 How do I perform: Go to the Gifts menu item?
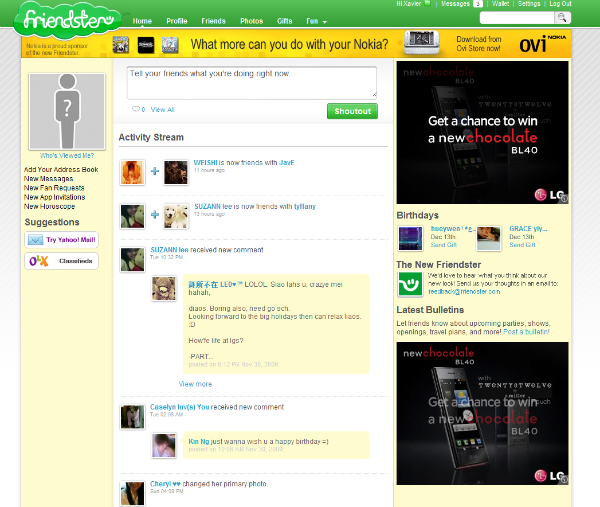(285, 20)
